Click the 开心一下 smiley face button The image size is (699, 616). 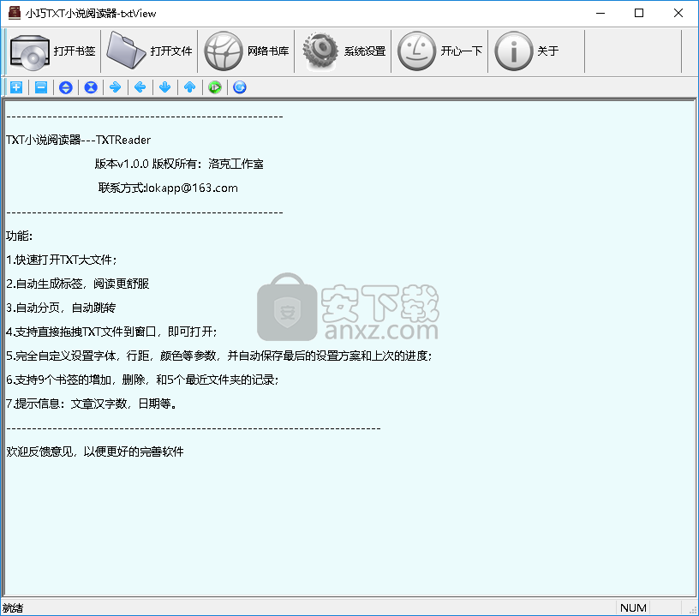coord(440,51)
